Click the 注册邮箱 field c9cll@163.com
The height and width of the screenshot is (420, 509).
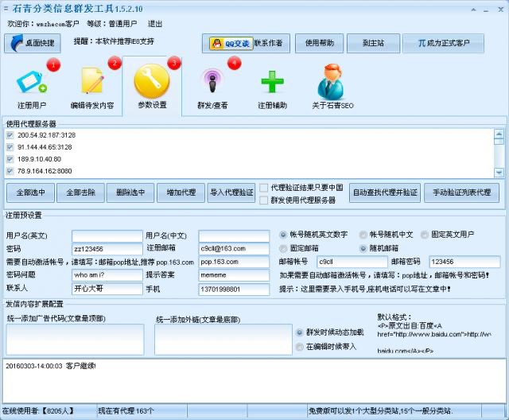(234, 249)
